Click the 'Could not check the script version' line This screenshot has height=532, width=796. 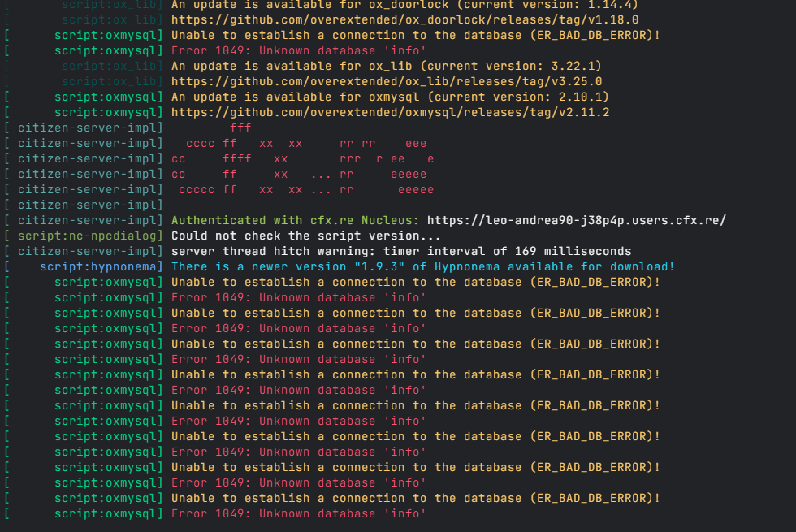tap(305, 236)
